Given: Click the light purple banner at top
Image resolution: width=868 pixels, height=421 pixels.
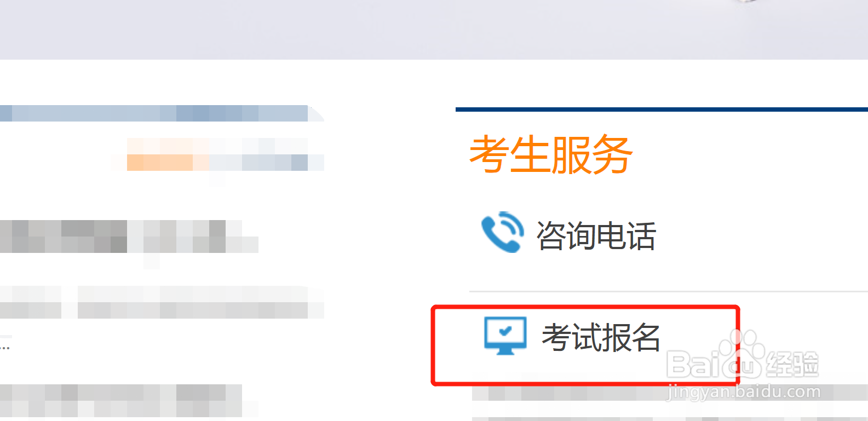Looking at the screenshot, I should 434,30.
